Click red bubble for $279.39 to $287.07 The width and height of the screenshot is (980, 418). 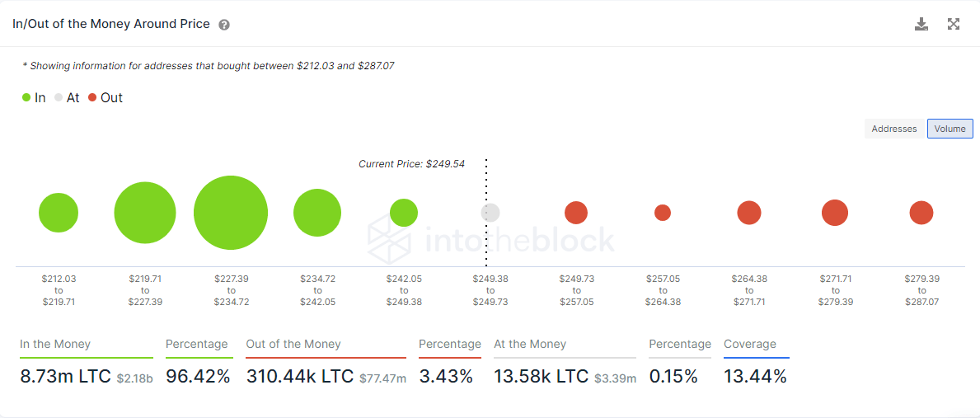click(921, 213)
